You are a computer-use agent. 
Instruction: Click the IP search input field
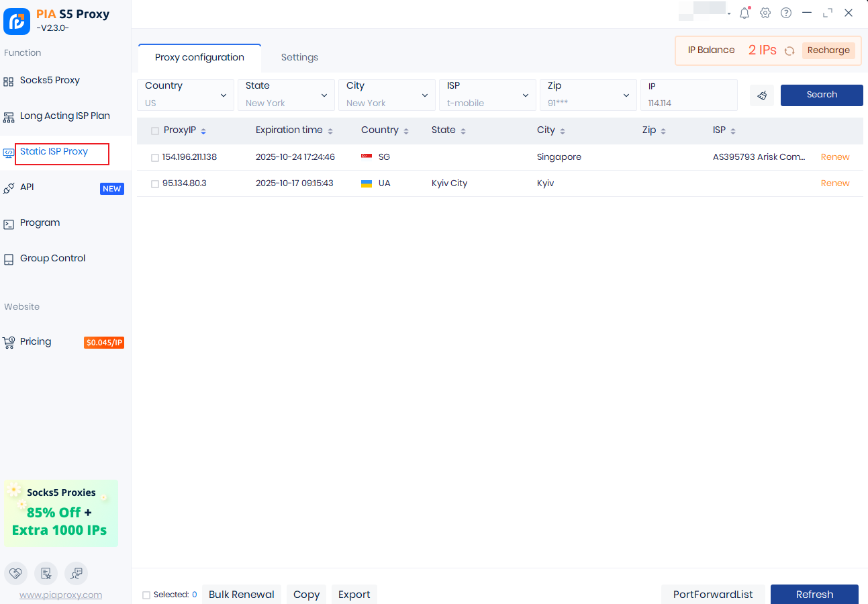(x=689, y=103)
